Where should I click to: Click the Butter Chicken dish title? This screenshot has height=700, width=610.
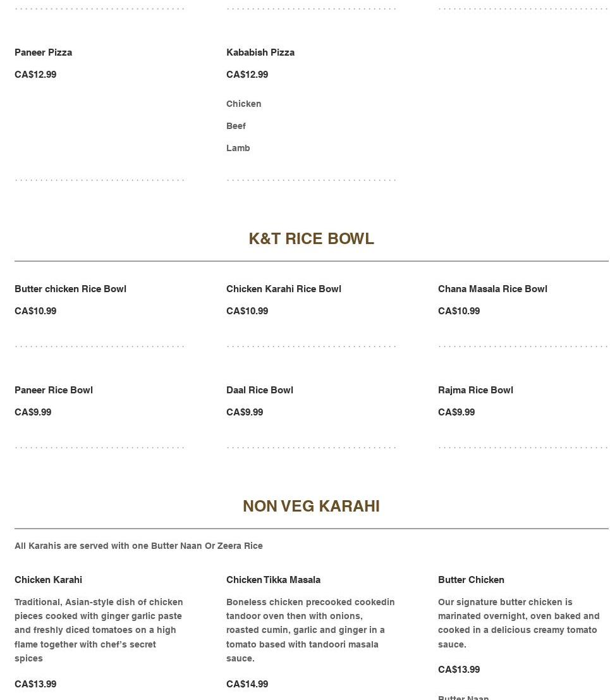tap(470, 580)
